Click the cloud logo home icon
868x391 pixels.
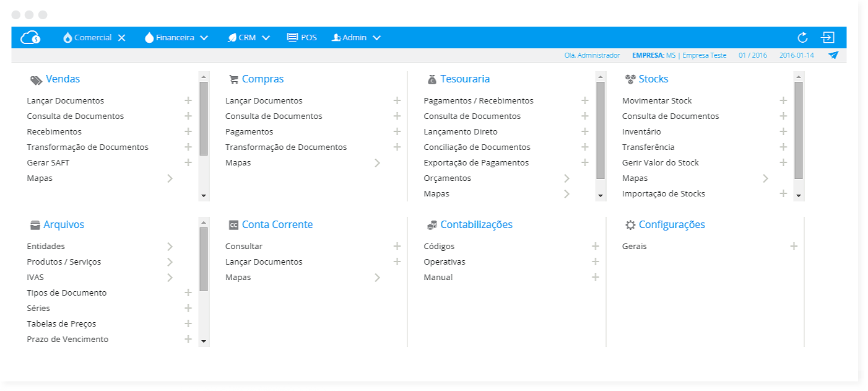point(30,38)
